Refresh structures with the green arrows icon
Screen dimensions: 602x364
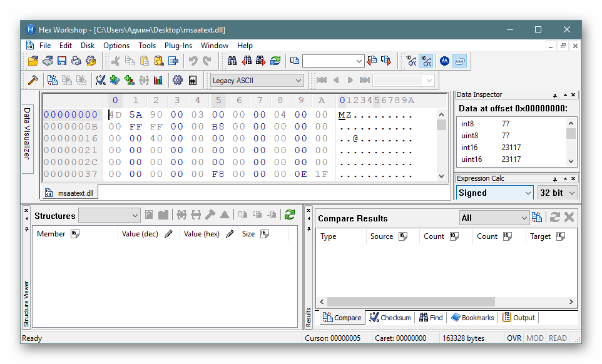click(290, 215)
